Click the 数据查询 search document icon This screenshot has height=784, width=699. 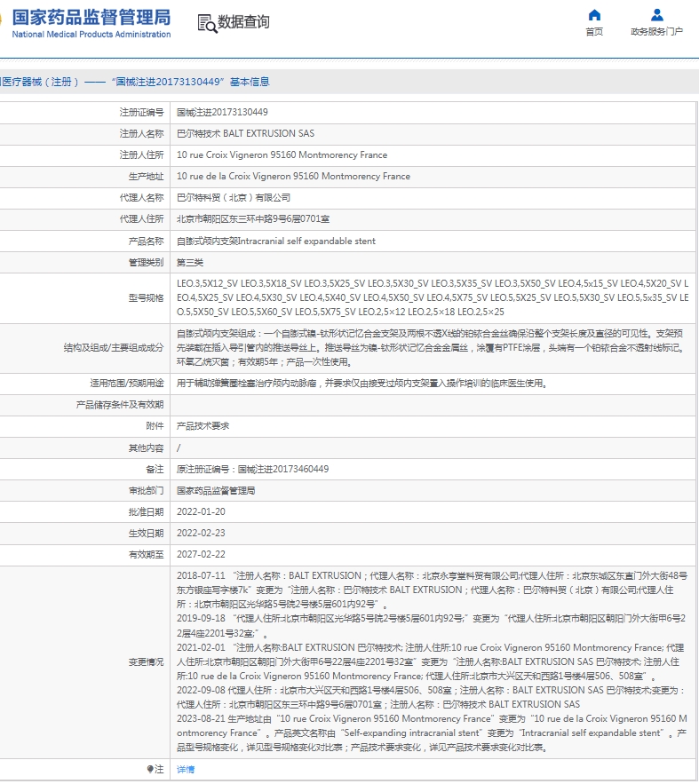[208, 23]
